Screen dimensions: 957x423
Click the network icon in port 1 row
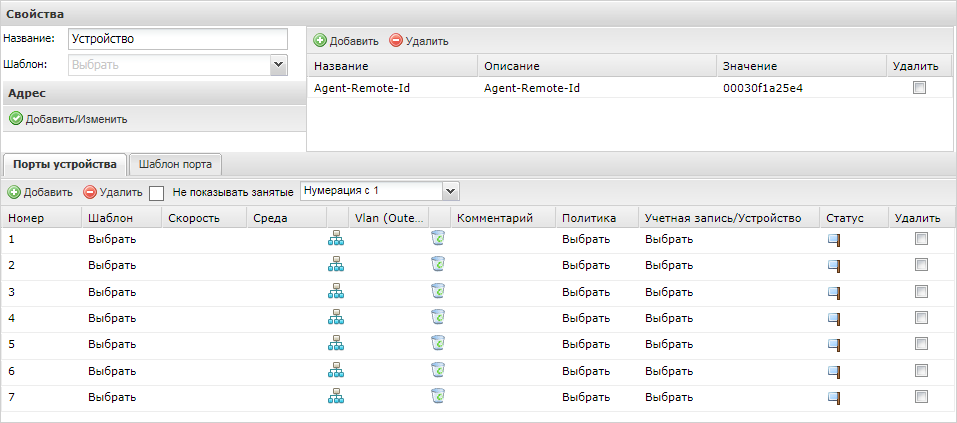(x=335, y=238)
